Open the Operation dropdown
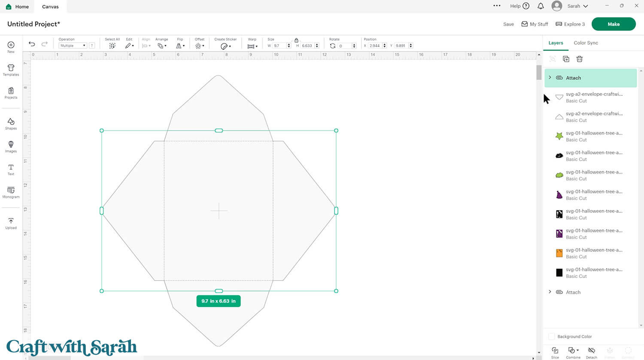The width and height of the screenshot is (644, 360). (73, 46)
